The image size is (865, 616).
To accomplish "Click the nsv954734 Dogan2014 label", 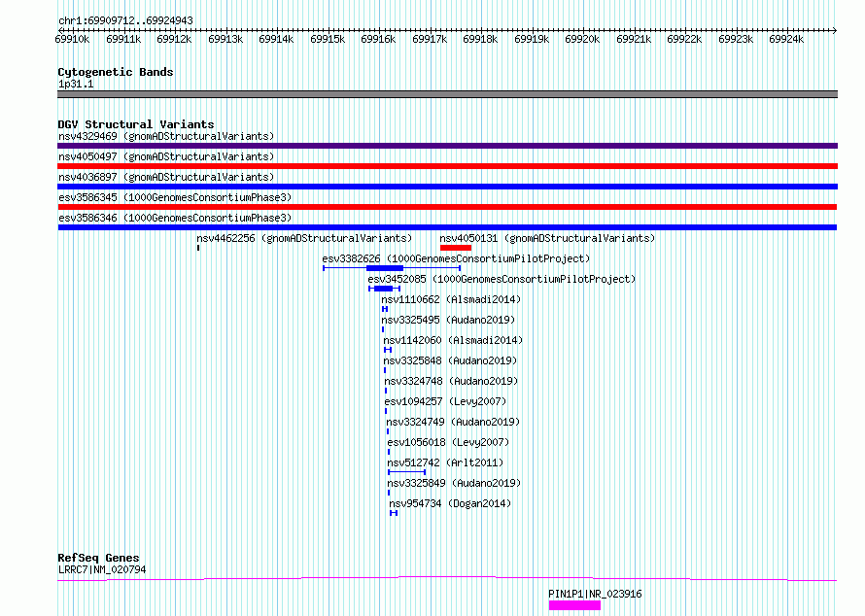I will pos(450,503).
